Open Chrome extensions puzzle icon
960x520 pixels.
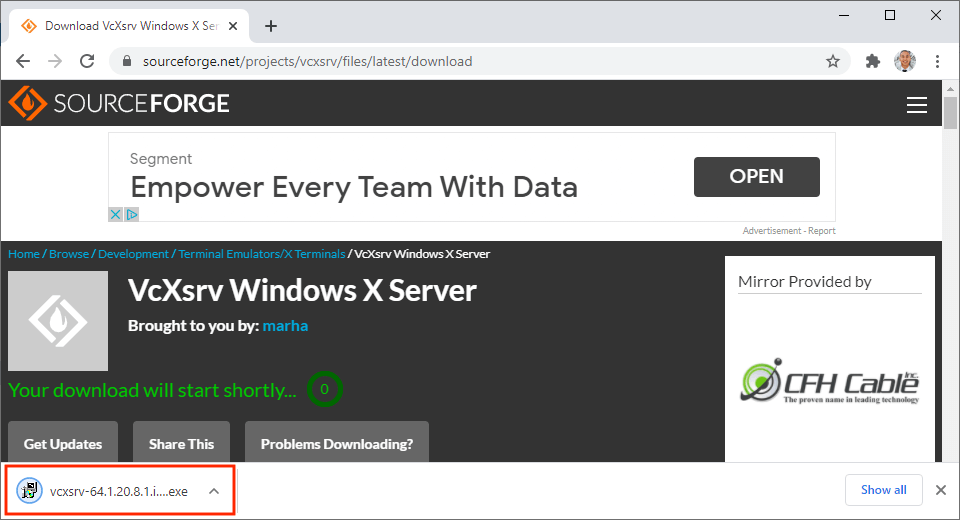tap(872, 61)
